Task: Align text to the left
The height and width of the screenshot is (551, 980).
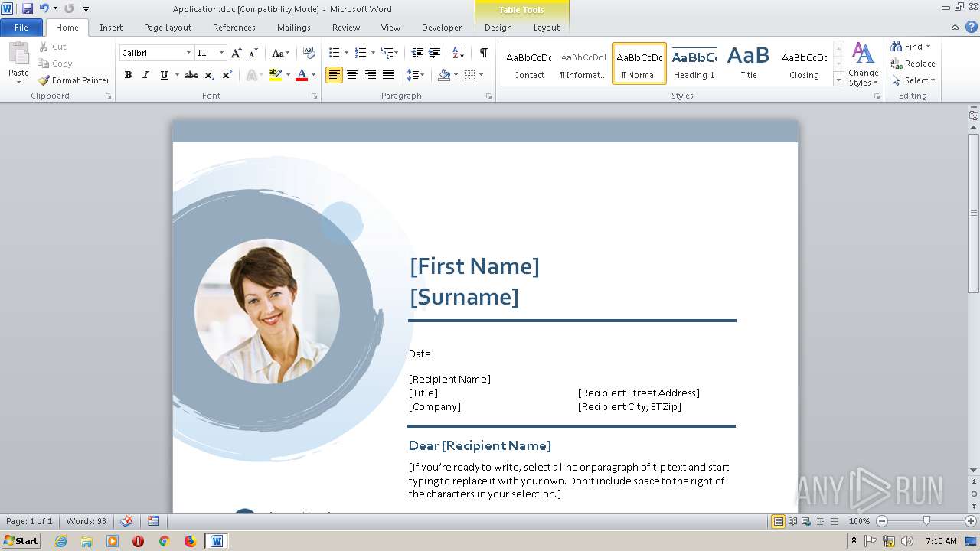Action: pyautogui.click(x=334, y=75)
